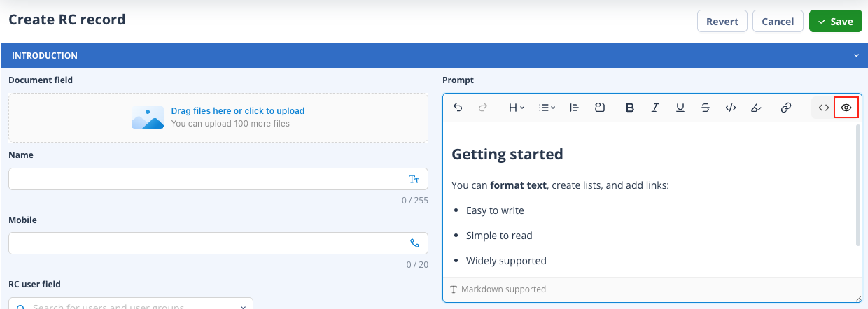Open the RC user field dropdown
Viewport: 868px width, 309px height.
click(131, 303)
